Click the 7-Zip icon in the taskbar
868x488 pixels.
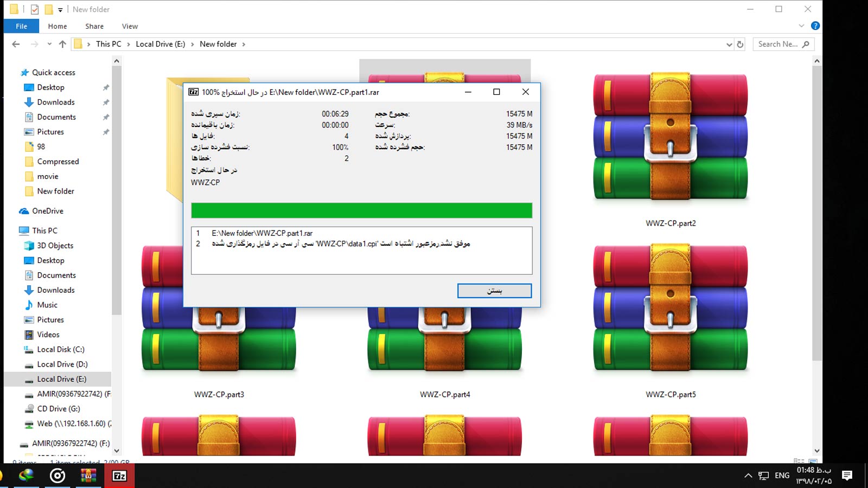point(119,476)
